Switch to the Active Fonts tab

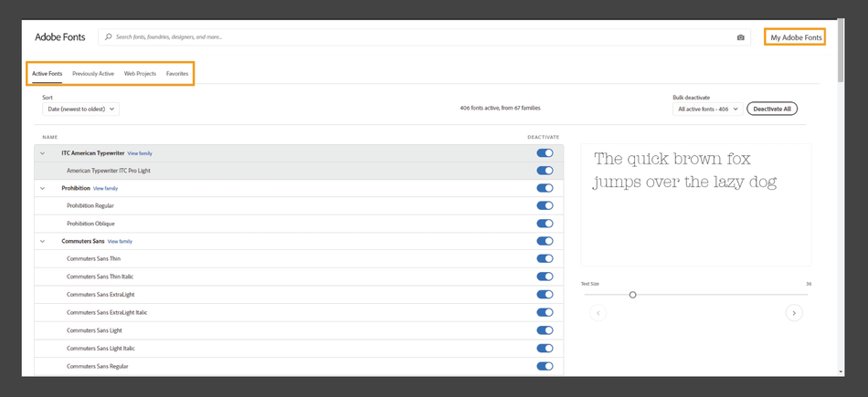point(47,74)
